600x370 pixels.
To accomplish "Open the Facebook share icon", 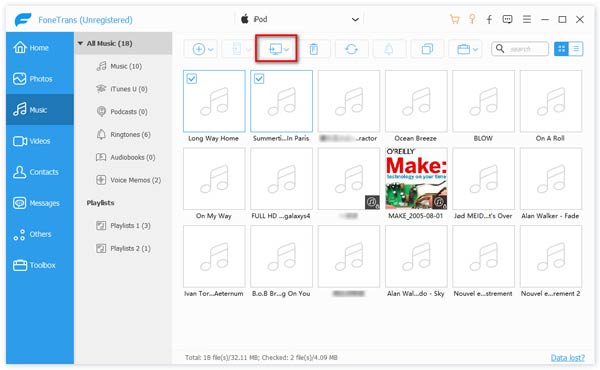I will [x=489, y=19].
